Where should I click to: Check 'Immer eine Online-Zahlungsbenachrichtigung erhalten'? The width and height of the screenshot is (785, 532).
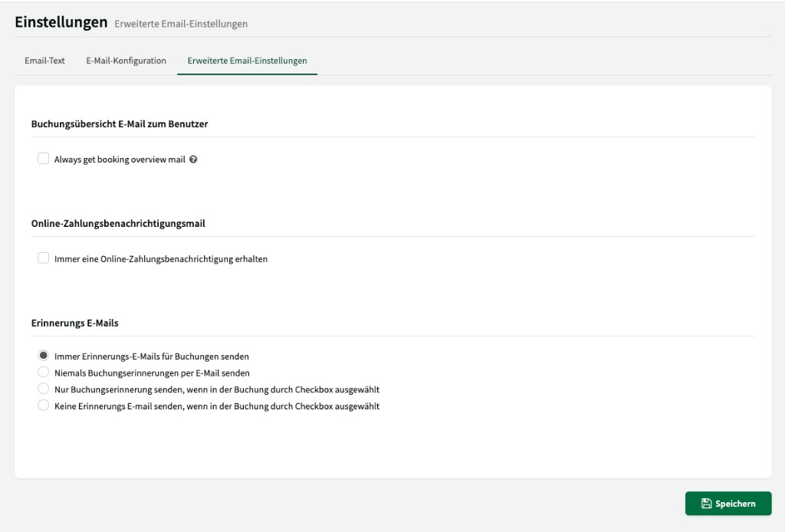[x=44, y=258]
